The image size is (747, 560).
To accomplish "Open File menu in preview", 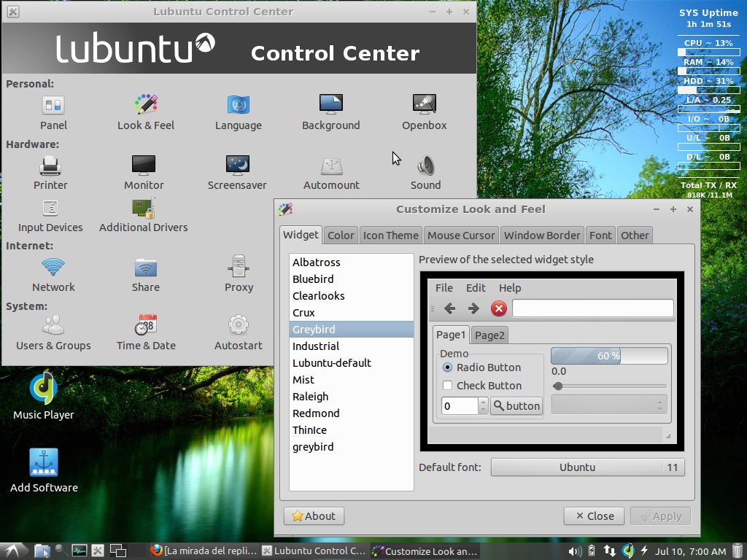I will point(444,287).
